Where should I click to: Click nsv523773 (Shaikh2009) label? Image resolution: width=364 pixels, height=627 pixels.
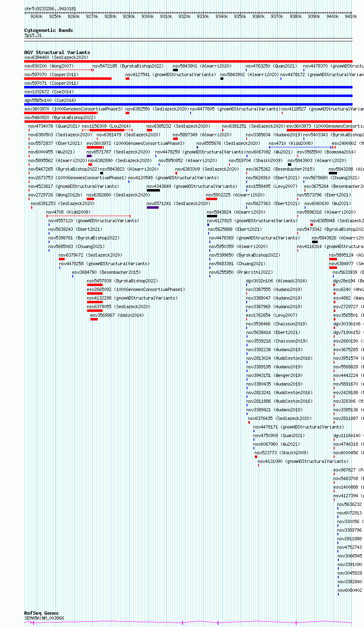pos(282,453)
